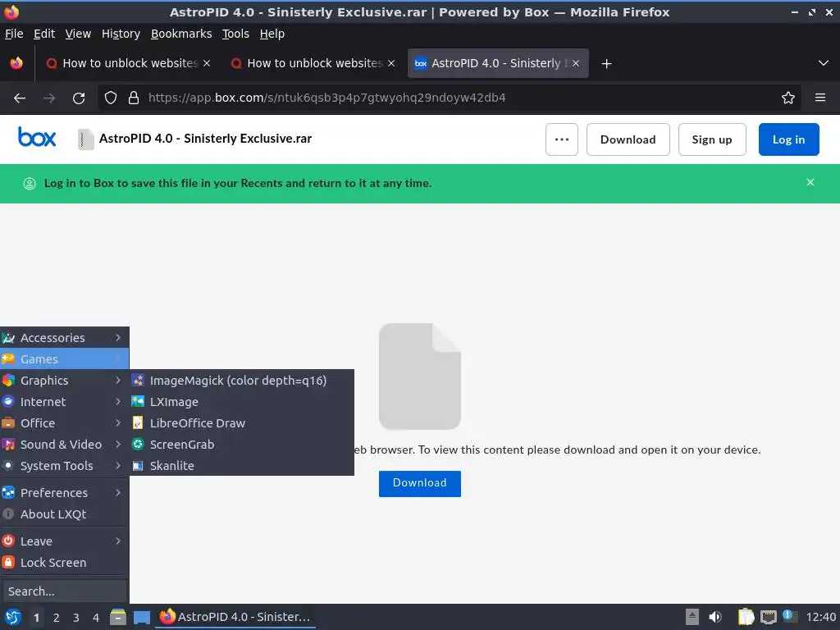The image size is (840, 630).
Task: Open the volume control tray icon
Action: (x=715, y=617)
